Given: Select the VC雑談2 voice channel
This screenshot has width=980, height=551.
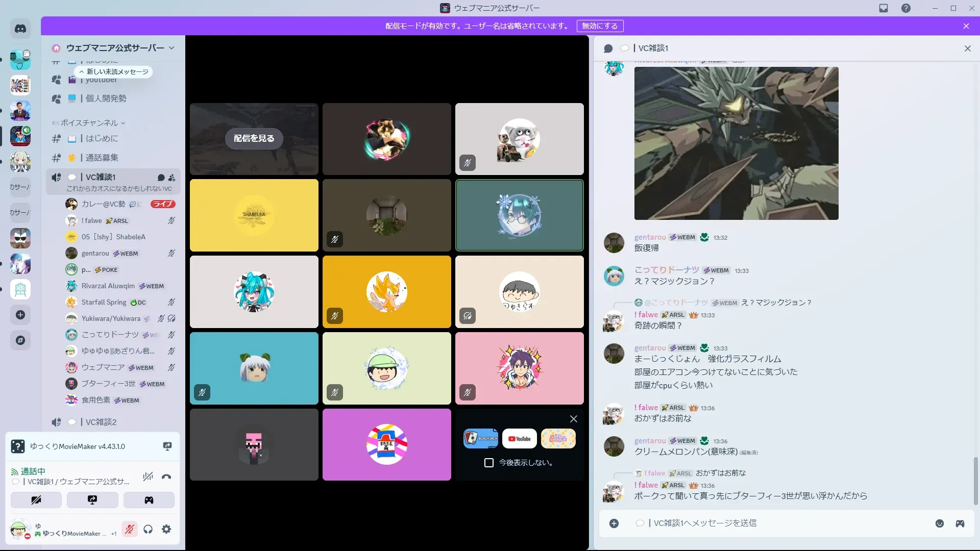Looking at the screenshot, I should pyautogui.click(x=101, y=422).
